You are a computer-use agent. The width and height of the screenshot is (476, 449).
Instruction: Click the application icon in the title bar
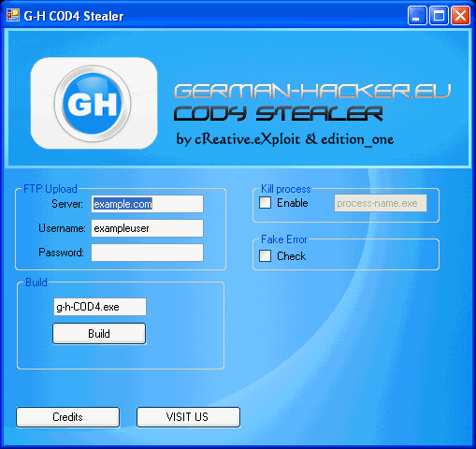click(13, 15)
